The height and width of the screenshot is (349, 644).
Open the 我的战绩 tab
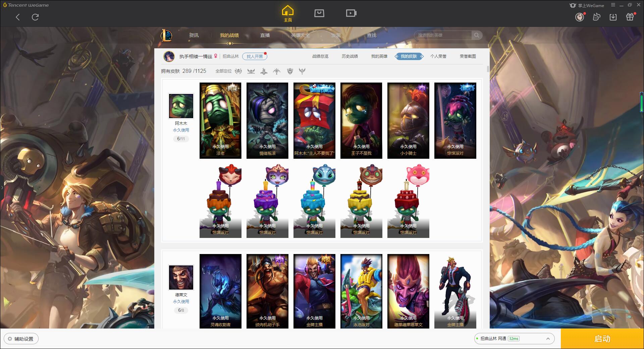point(229,35)
